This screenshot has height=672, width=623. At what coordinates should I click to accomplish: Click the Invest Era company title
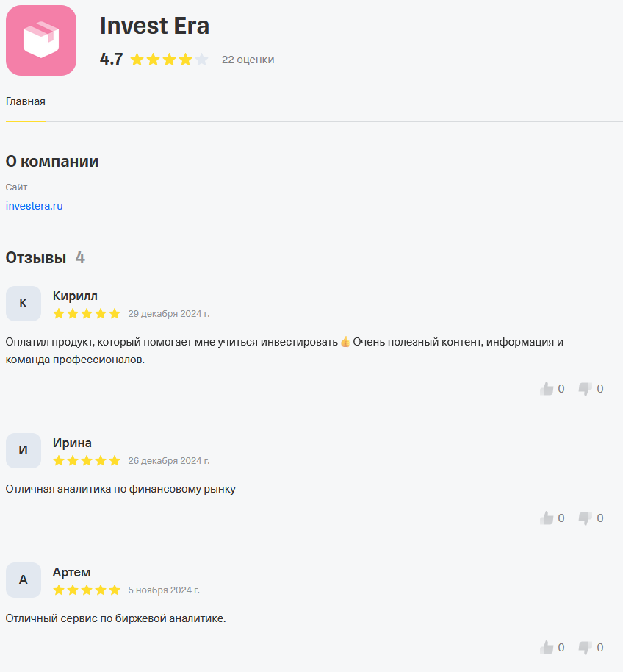(x=154, y=26)
